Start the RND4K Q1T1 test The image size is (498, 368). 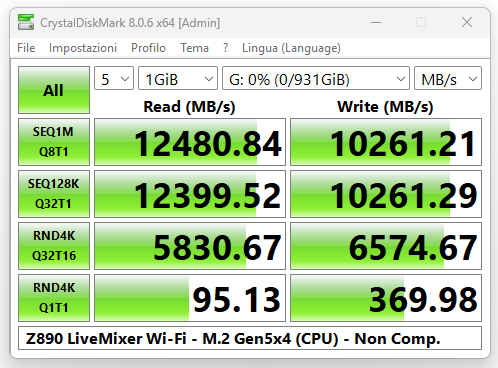54,298
